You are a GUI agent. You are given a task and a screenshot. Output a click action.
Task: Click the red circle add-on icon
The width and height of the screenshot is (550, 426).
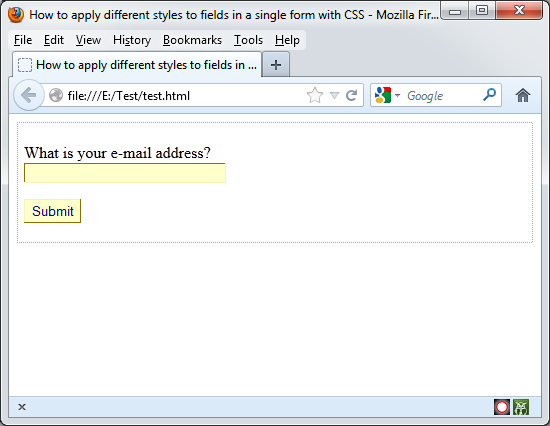pos(502,407)
